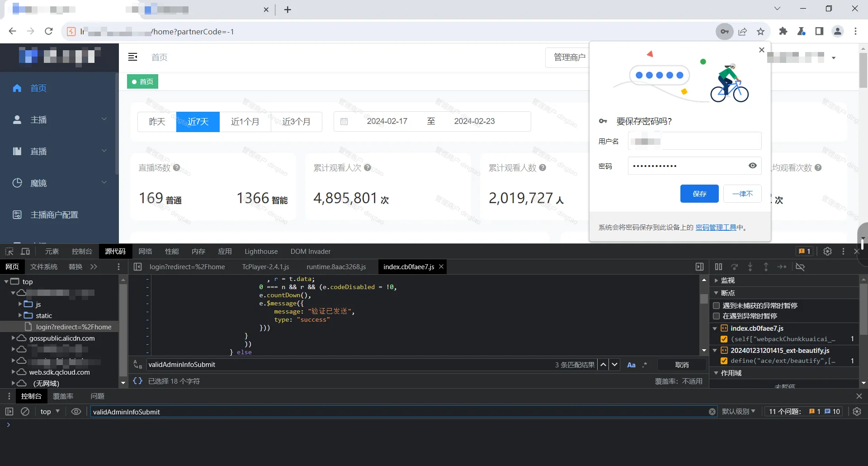
Task: Open the runtime.8aac3268.js file tab
Action: pyautogui.click(x=336, y=267)
